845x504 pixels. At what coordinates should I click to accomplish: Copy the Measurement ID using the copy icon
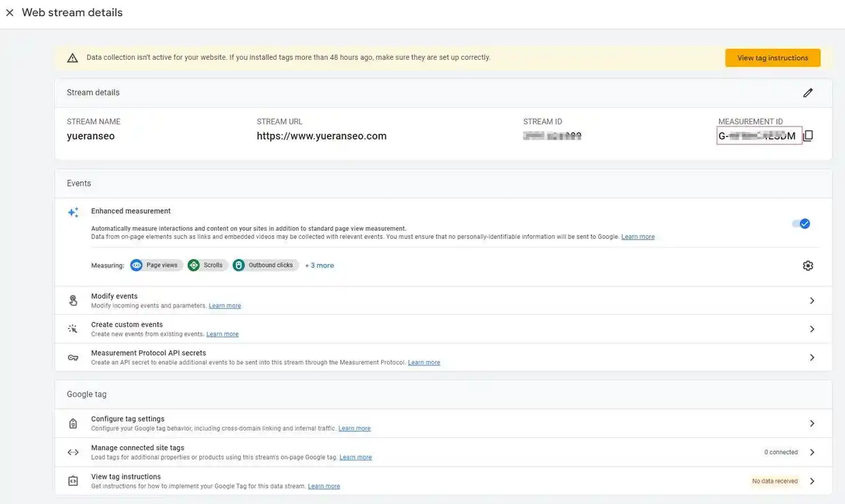point(808,135)
